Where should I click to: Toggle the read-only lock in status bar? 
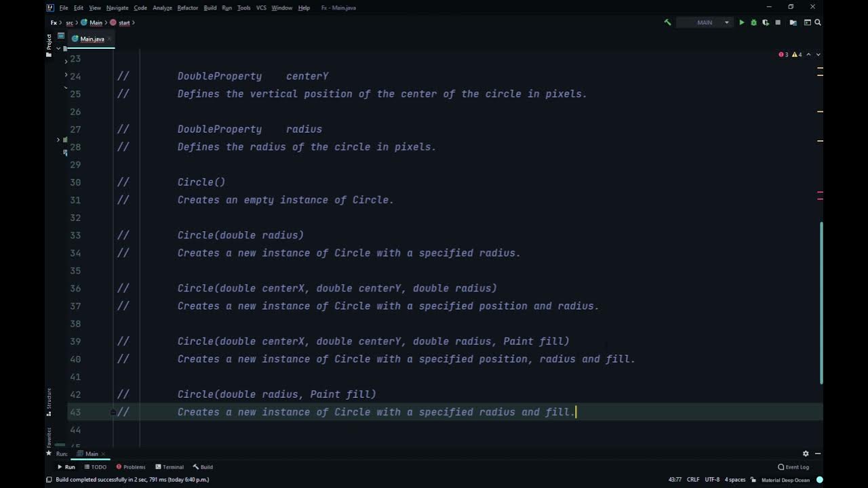pos(753,480)
